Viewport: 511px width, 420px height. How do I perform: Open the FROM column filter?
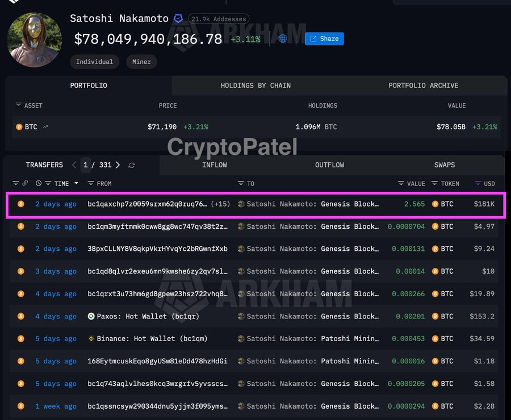tap(91, 183)
